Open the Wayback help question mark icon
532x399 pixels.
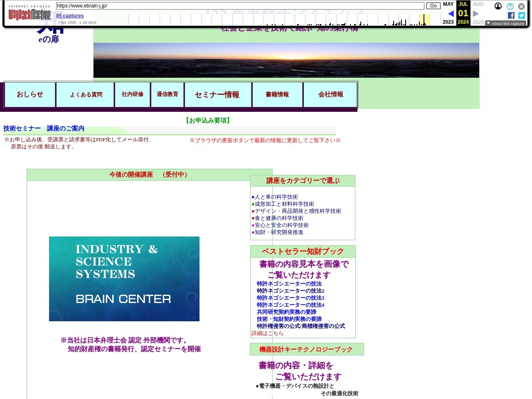click(510, 6)
